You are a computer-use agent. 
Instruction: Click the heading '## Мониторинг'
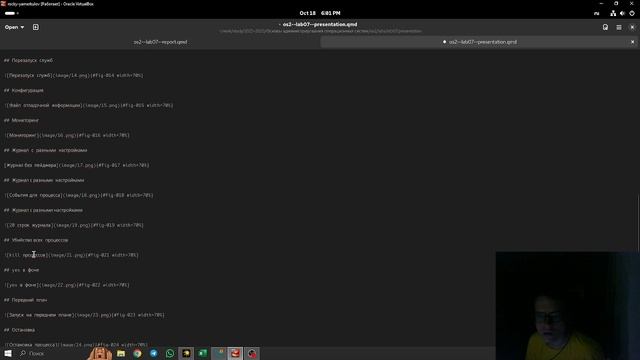(x=22, y=120)
